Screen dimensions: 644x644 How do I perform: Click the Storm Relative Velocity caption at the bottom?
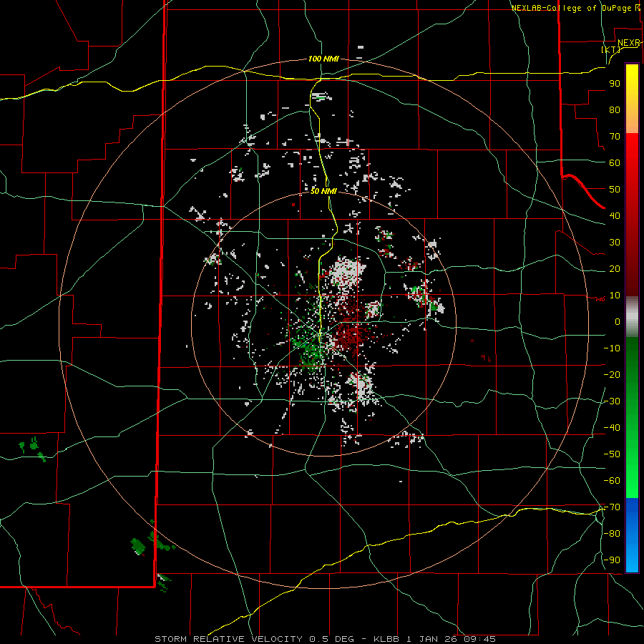tap(326, 639)
